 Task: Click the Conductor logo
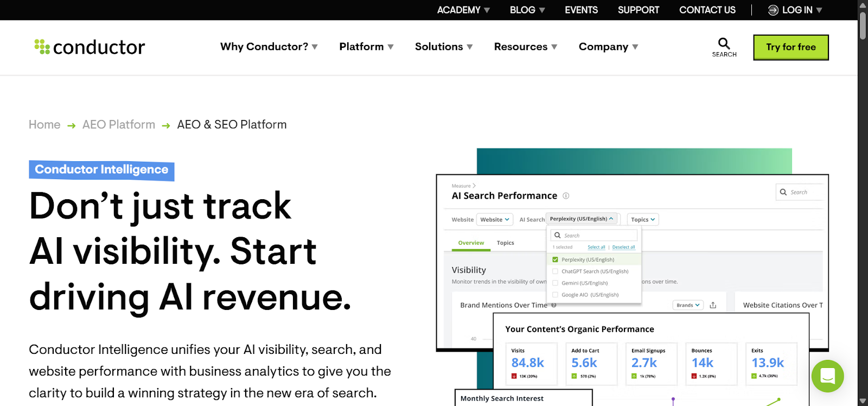tap(88, 47)
